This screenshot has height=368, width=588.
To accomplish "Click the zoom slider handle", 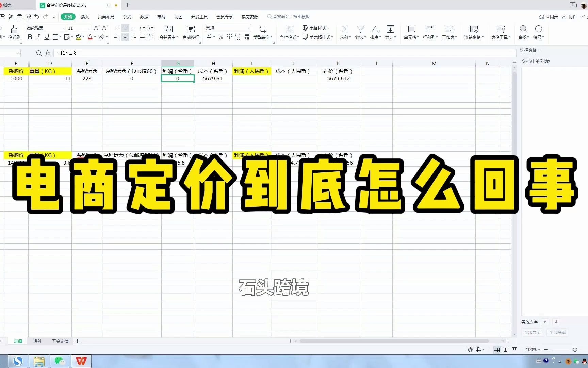I will coord(575,350).
